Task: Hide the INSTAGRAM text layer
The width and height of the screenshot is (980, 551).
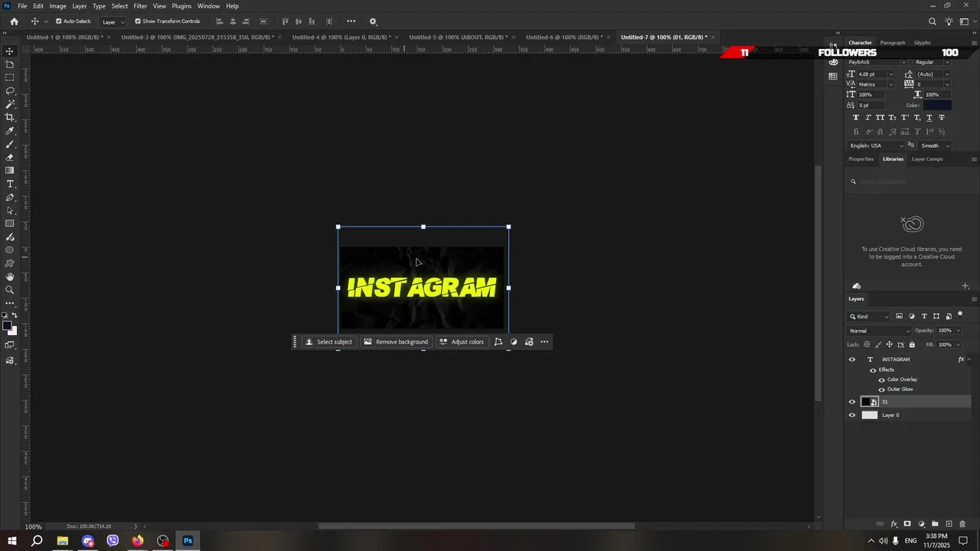Action: pyautogui.click(x=852, y=359)
